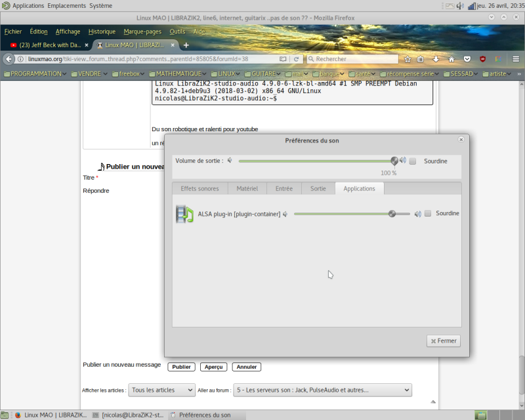Screen dimensions: 525x420
Task: Click the ALSA plug-in application icon
Action: coord(185,214)
